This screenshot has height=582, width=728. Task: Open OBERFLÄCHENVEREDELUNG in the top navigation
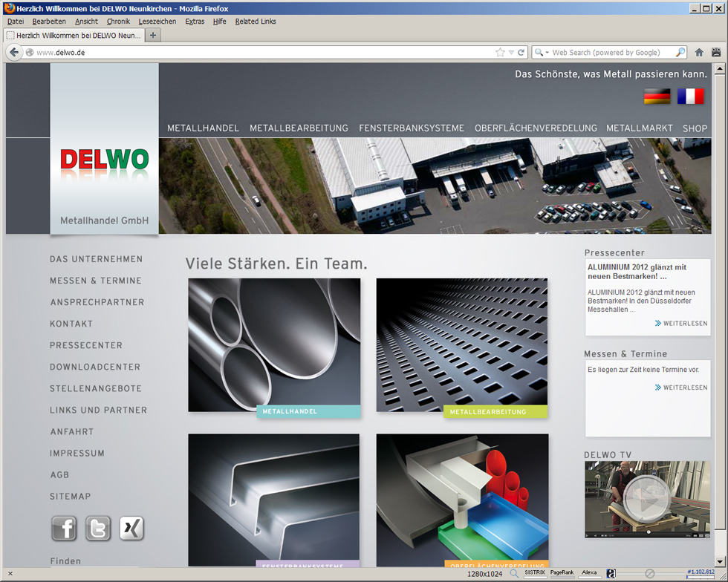(x=536, y=128)
